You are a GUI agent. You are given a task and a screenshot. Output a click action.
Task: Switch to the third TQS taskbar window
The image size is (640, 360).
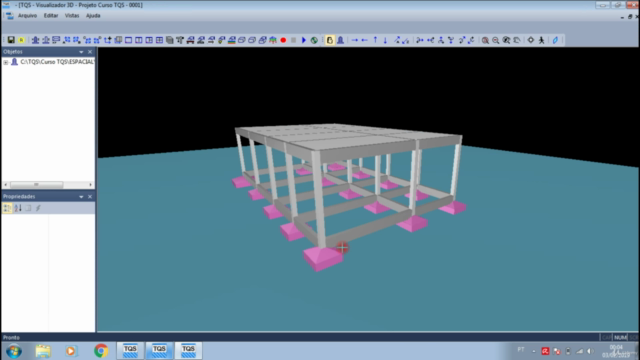pos(188,351)
